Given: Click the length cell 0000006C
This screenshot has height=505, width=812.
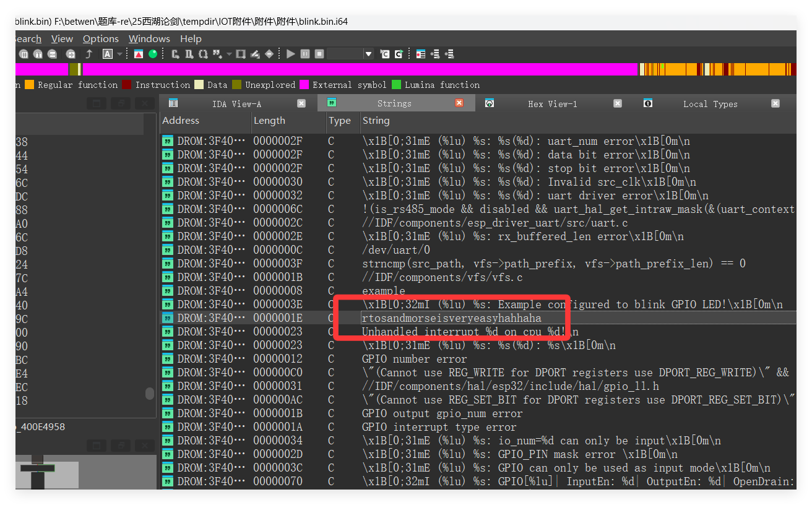Looking at the screenshot, I should (278, 209).
